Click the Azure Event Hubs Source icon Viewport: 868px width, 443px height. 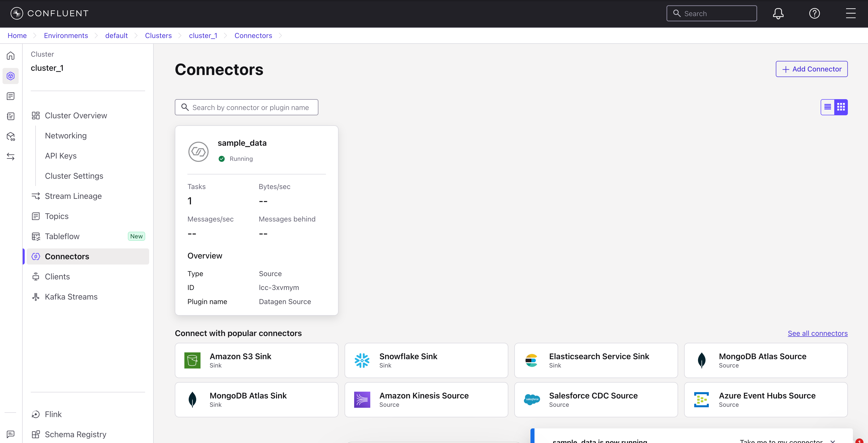click(x=702, y=399)
